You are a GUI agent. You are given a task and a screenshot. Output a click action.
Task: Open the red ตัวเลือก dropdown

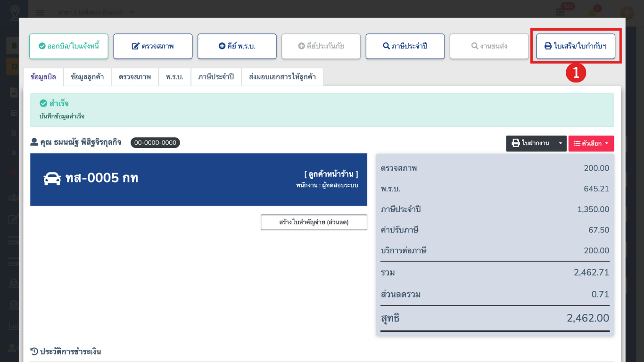pyautogui.click(x=591, y=144)
